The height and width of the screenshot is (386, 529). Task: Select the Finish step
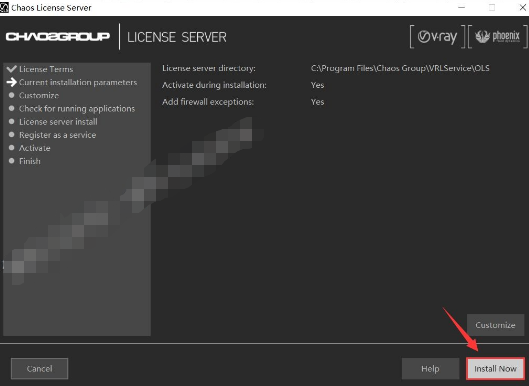(30, 161)
